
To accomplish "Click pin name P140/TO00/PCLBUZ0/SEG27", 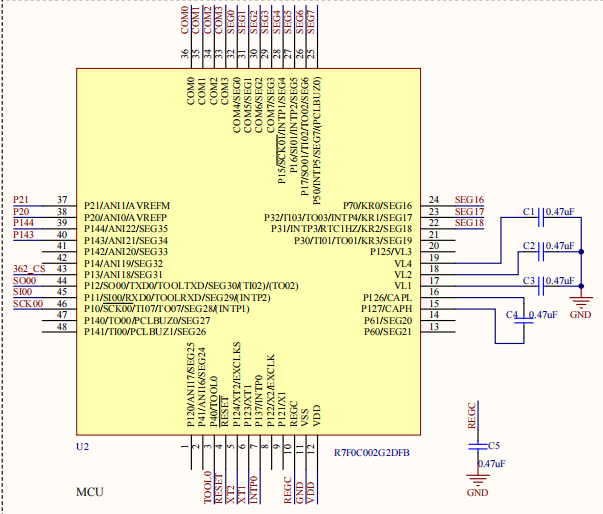I will (147, 321).
